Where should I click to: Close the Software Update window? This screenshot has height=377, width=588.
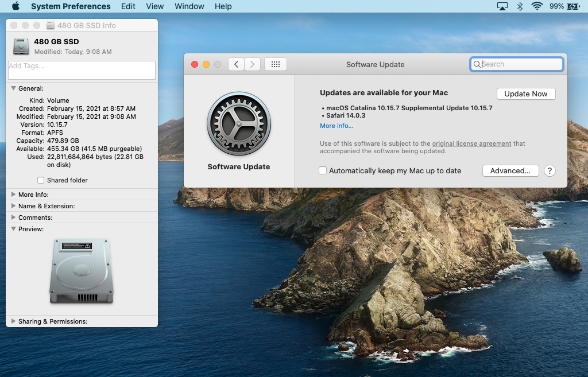(x=195, y=64)
